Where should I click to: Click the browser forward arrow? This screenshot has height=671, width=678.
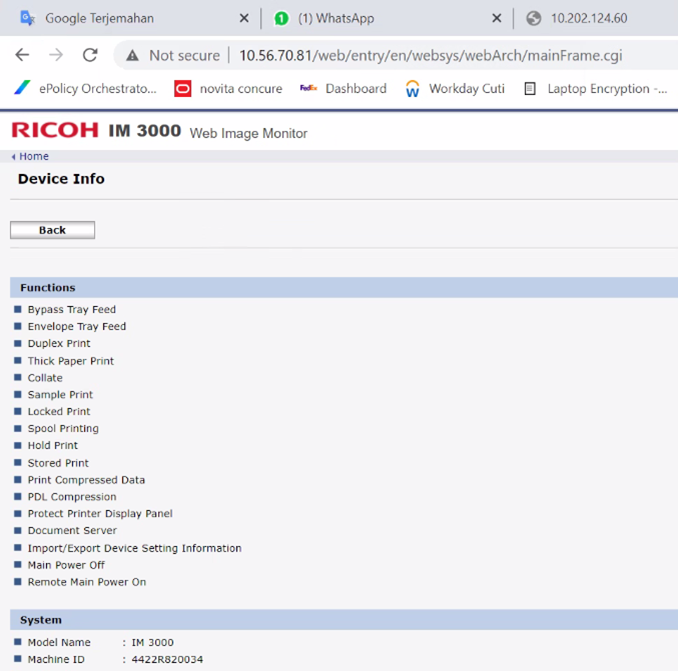point(56,55)
